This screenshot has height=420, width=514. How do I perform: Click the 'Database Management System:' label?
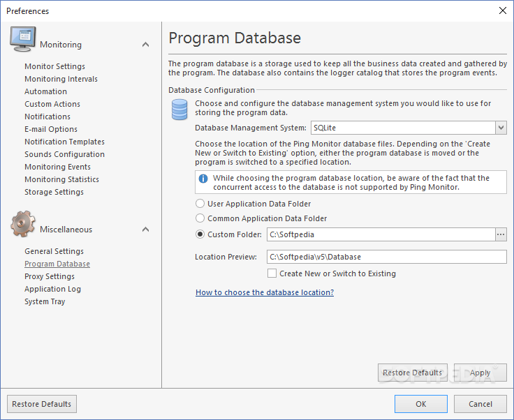(251, 128)
